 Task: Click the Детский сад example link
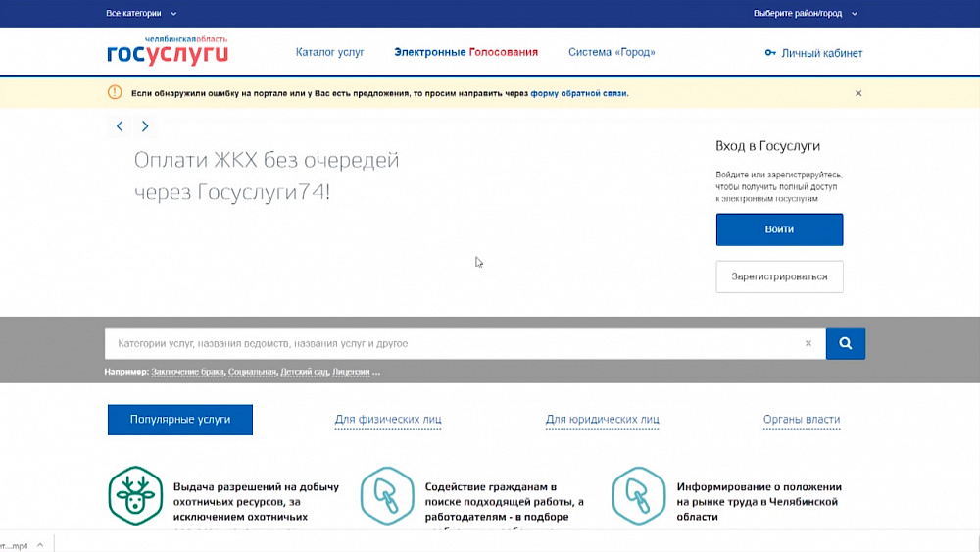point(305,372)
